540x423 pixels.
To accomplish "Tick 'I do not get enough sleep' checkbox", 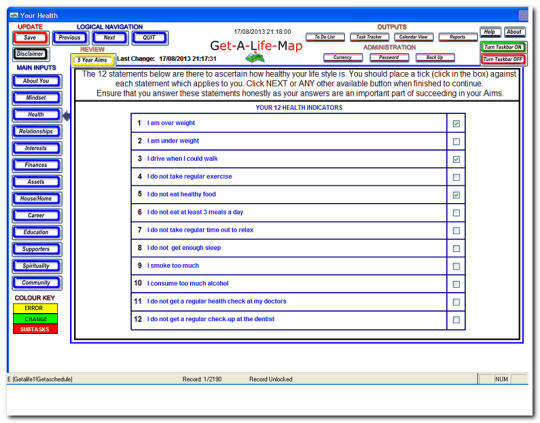I will click(x=456, y=248).
